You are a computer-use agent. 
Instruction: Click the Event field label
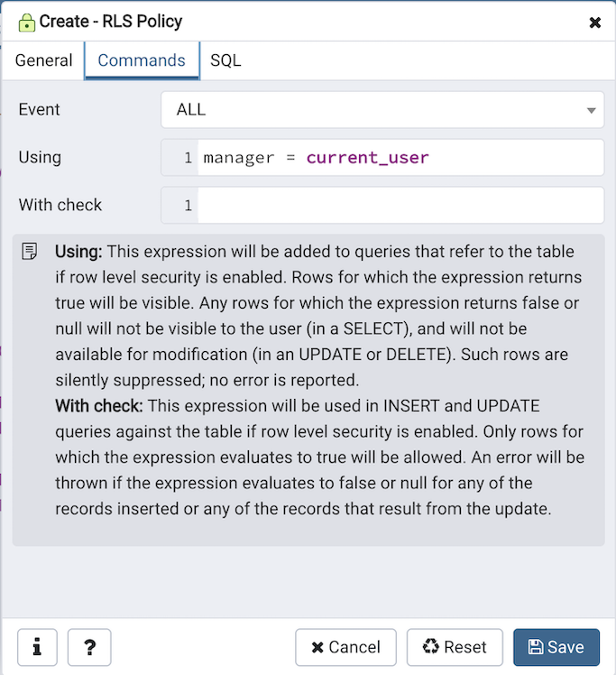[x=40, y=109]
